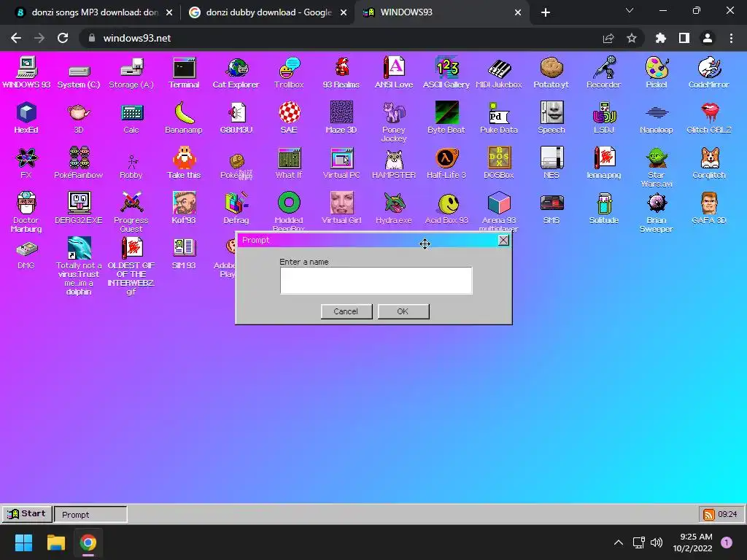Switch to donzi dubby download Google tab
Screen dimensions: 747x560
coord(268,12)
